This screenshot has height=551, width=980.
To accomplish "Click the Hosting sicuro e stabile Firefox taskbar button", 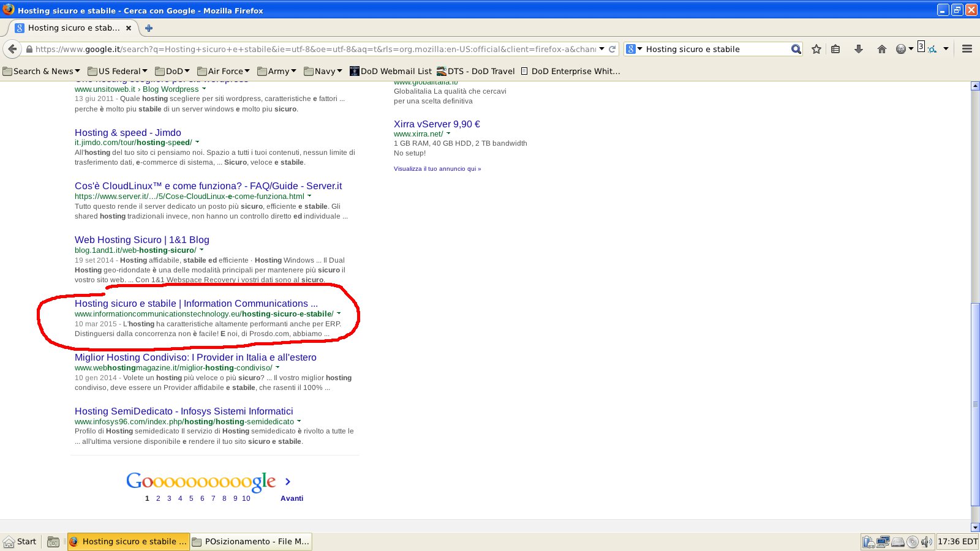I will point(128,541).
